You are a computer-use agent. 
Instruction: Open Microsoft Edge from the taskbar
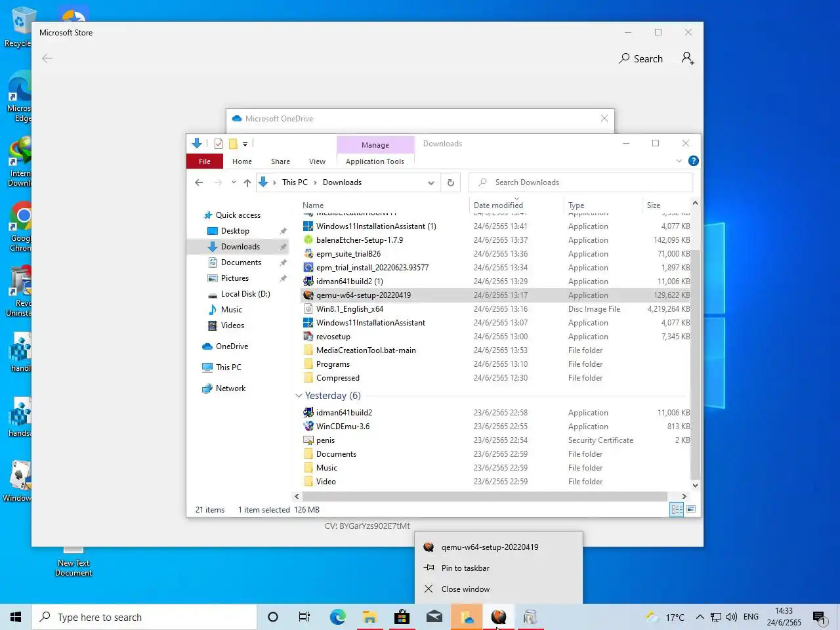[x=337, y=617]
